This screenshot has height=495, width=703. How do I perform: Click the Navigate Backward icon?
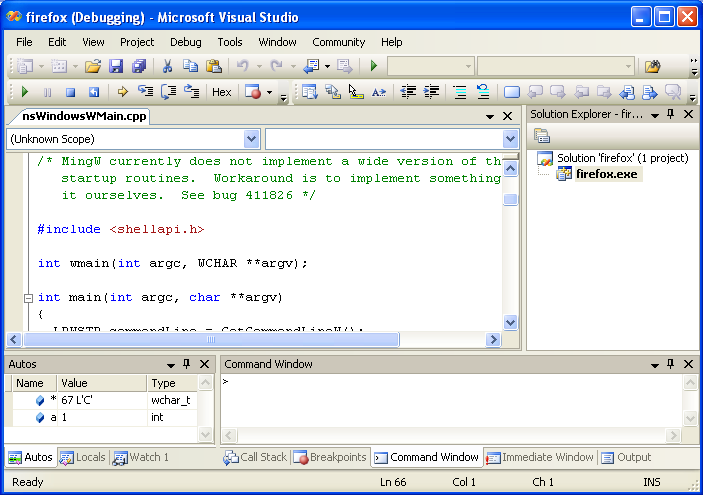pos(311,66)
